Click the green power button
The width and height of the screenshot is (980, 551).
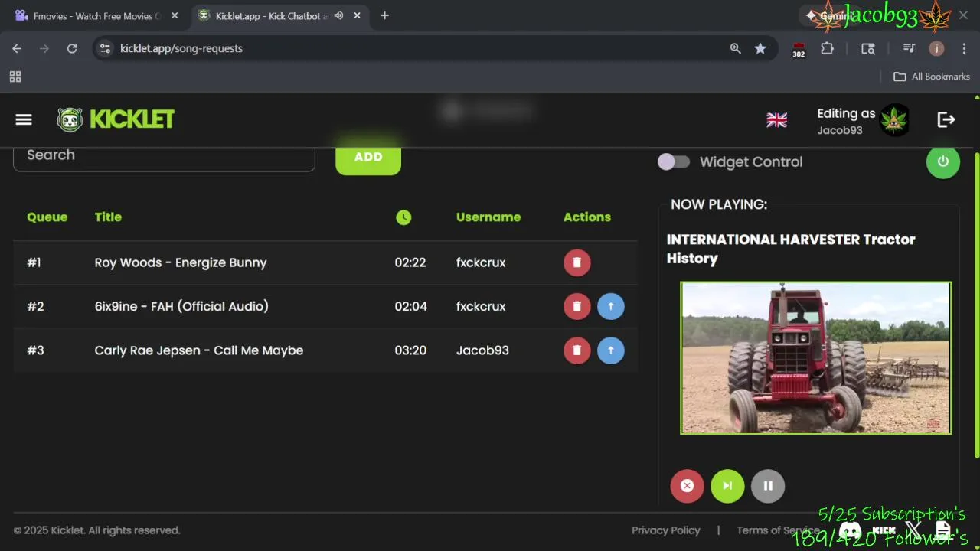[x=942, y=161]
